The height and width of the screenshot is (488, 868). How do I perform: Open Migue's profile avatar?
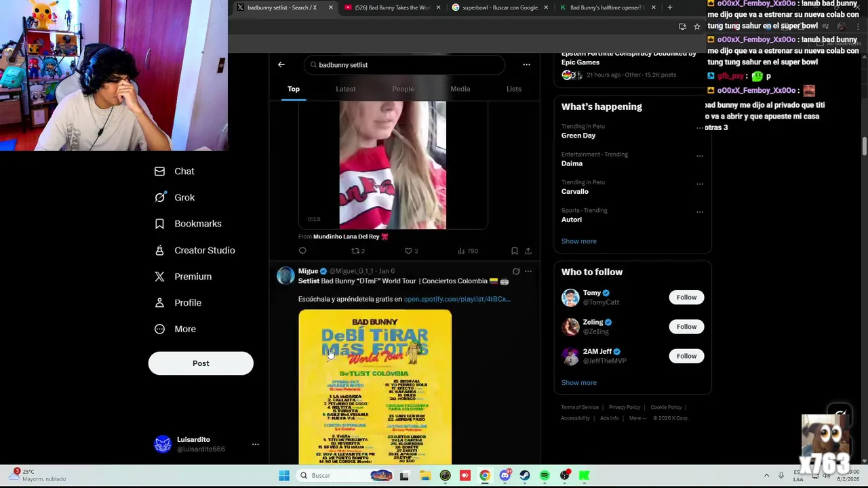pos(285,275)
